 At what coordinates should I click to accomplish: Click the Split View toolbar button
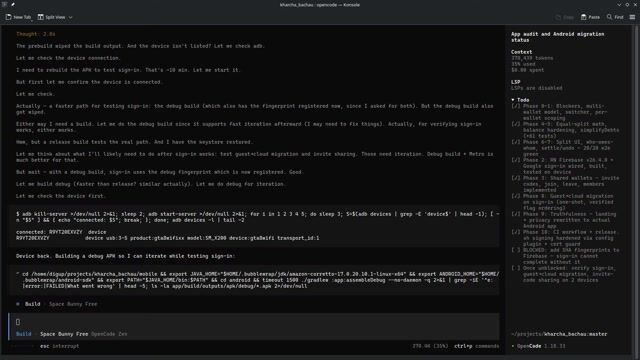(51, 17)
